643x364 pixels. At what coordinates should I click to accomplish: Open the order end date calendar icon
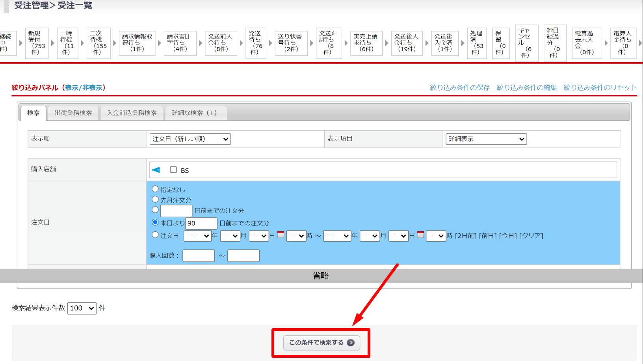(x=420, y=235)
